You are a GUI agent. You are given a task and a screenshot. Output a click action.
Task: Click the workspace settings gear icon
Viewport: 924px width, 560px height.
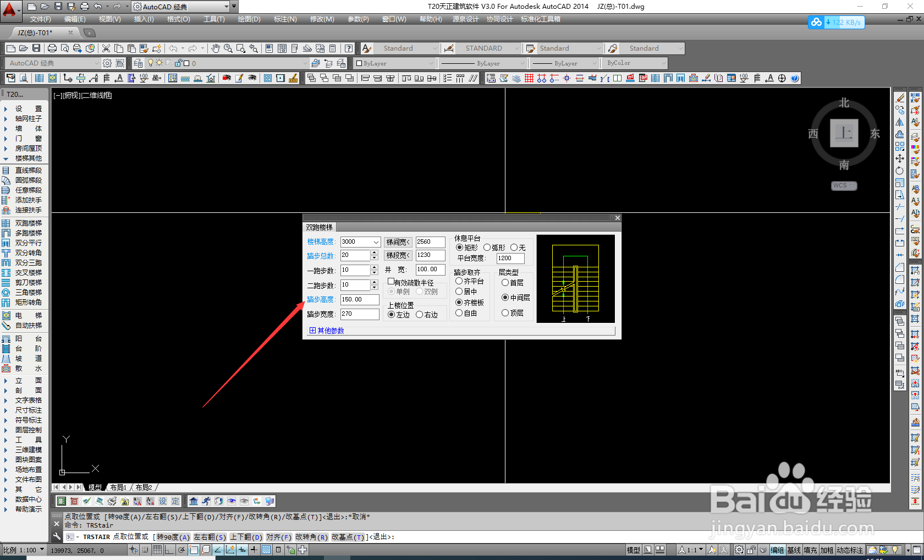click(107, 63)
